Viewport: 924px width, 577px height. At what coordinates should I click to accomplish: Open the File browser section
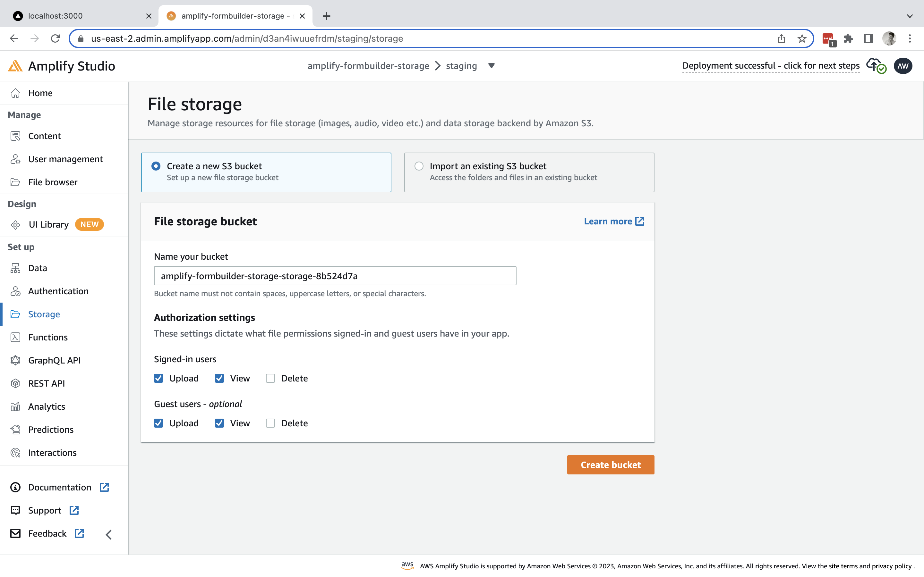52,182
